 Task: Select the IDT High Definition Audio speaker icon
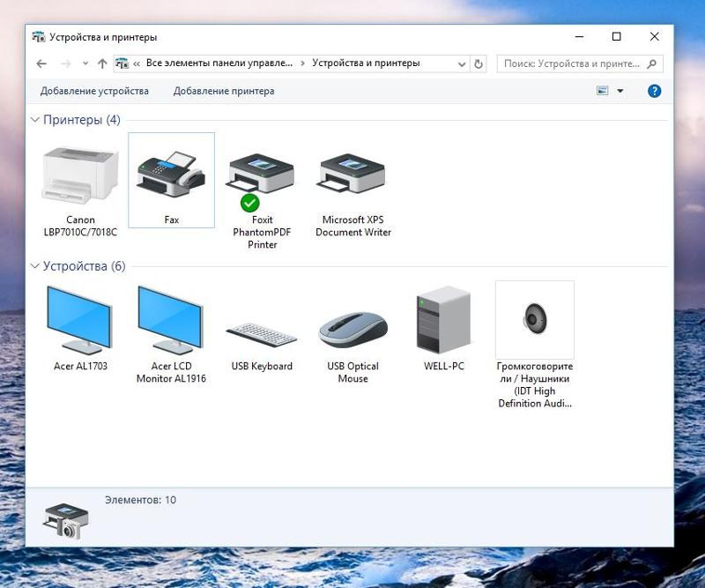pos(535,318)
